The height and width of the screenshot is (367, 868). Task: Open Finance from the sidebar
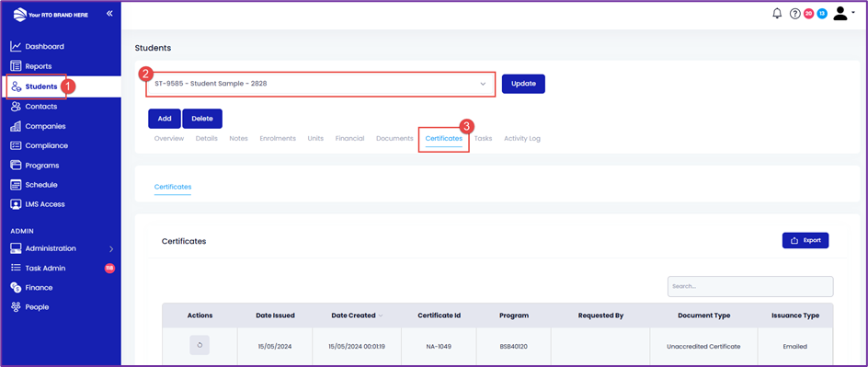coord(39,287)
